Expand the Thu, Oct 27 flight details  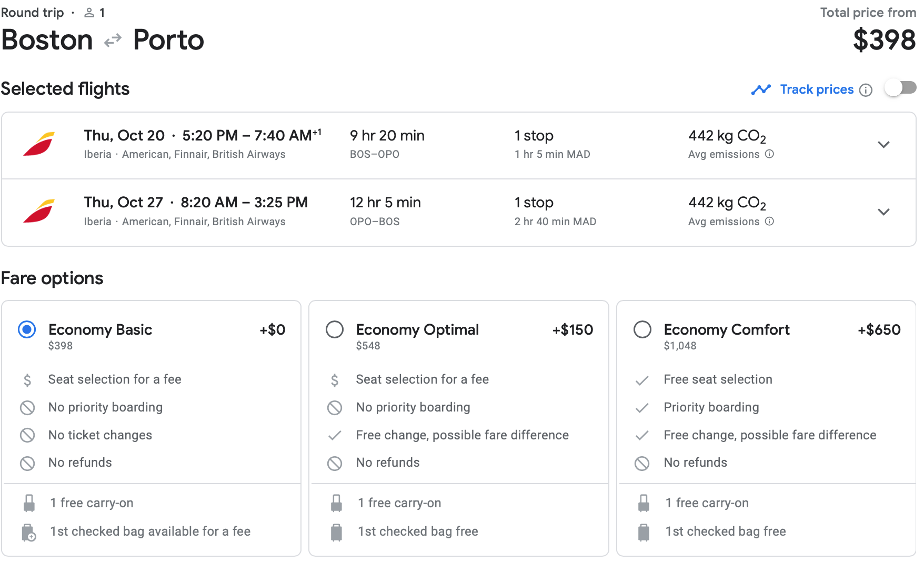point(883,212)
